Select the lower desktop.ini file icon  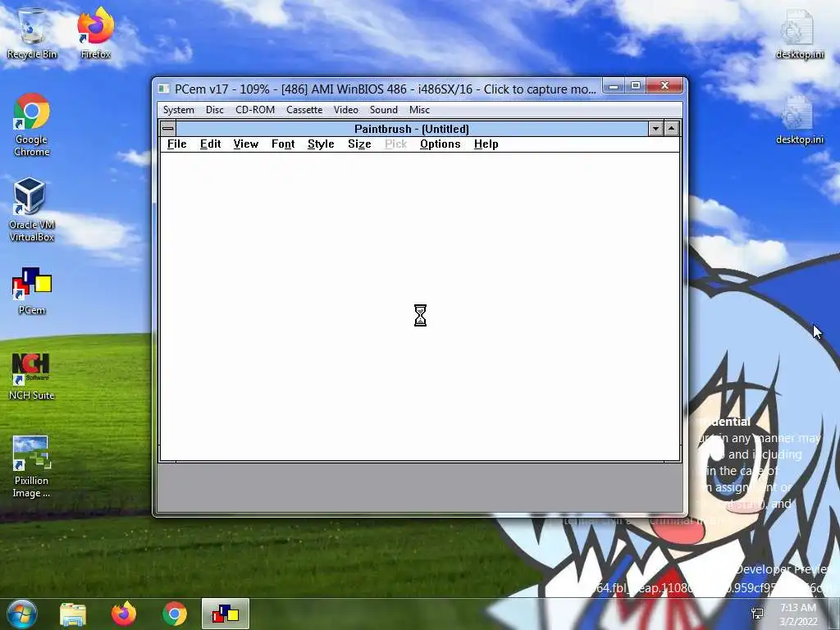point(799,120)
